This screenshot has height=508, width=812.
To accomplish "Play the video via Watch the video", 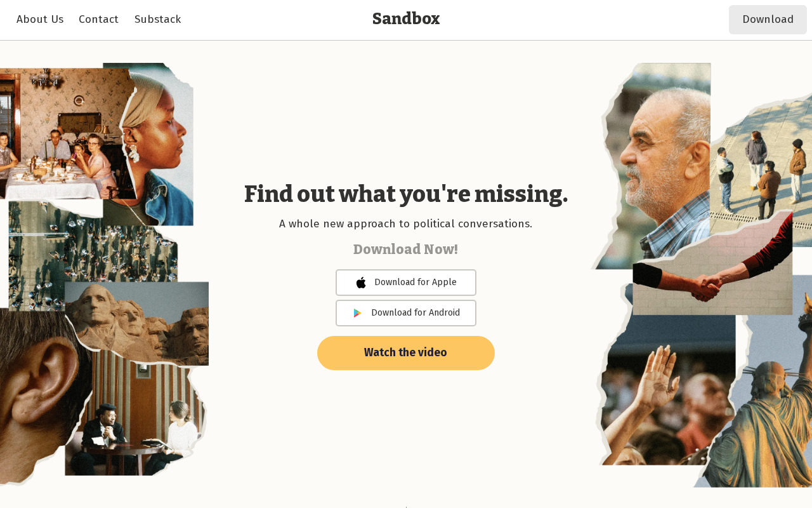I will pos(406,353).
